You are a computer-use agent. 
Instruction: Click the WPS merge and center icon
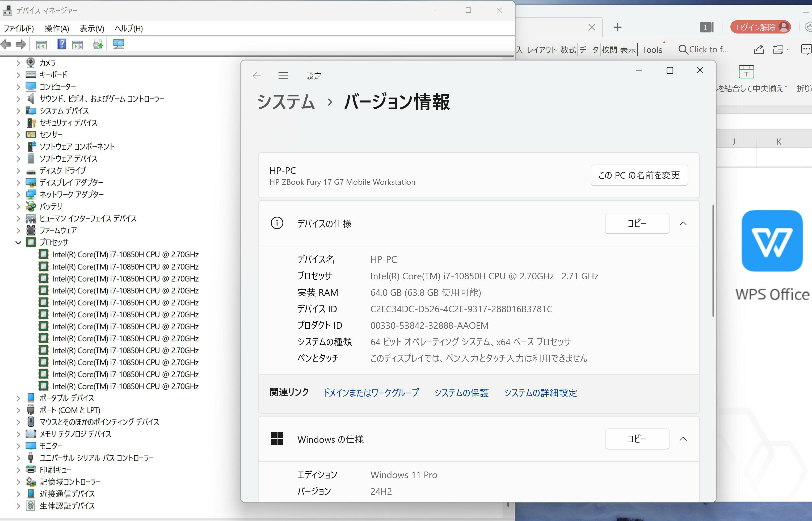tap(746, 72)
